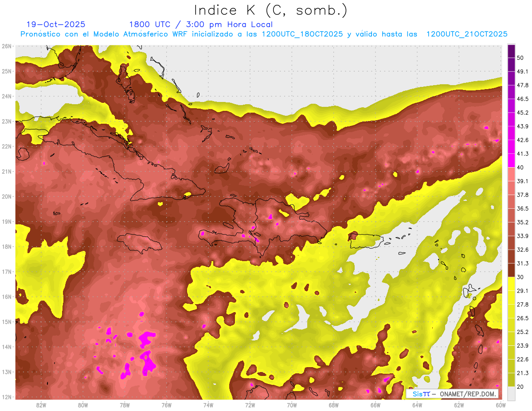Click the 19-Oct-2025 date label
The image size is (532, 411).
pyautogui.click(x=56, y=24)
